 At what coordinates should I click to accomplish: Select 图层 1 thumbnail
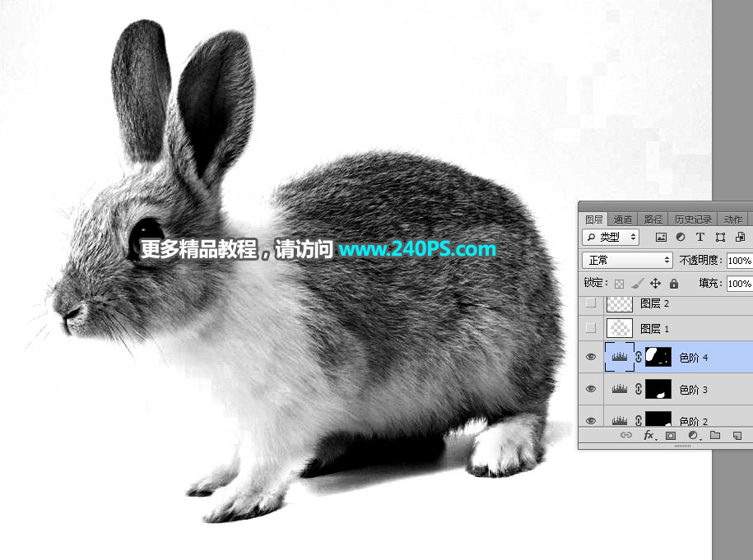point(620,328)
